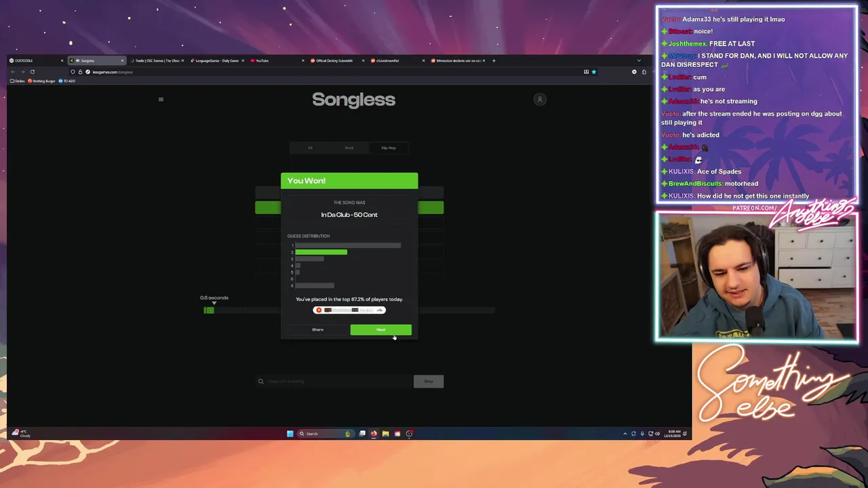Open the Windows Start menu

(290, 434)
